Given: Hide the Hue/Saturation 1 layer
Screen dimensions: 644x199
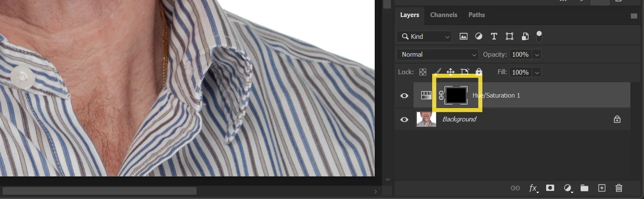Looking at the screenshot, I should pyautogui.click(x=404, y=95).
